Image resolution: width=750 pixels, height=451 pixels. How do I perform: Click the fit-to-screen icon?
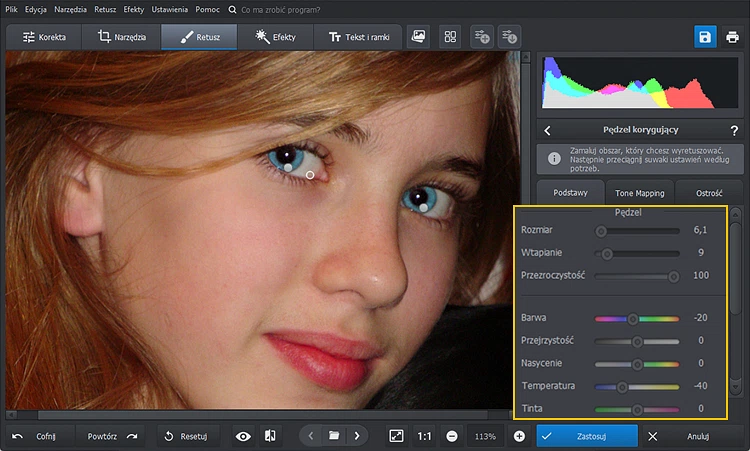pos(396,436)
